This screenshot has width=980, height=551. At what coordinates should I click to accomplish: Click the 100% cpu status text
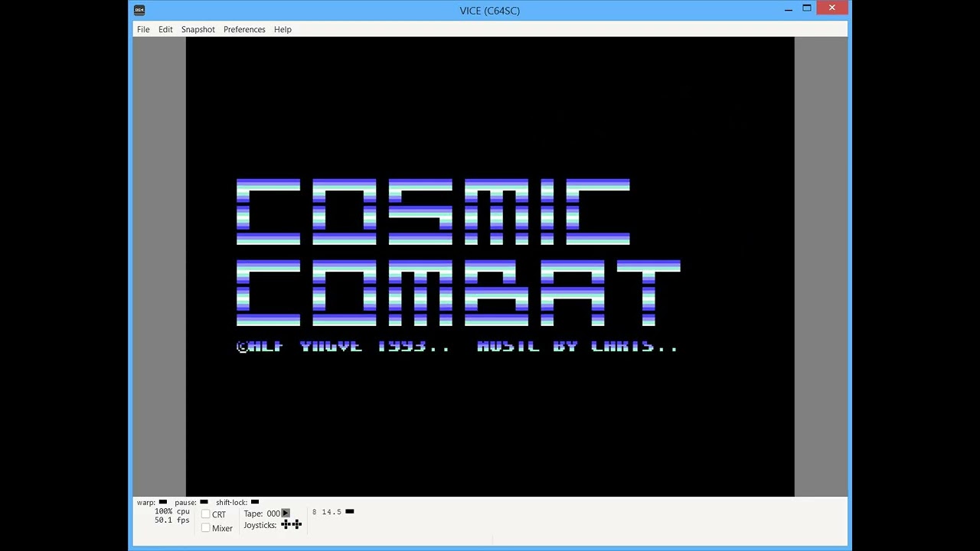171,511
